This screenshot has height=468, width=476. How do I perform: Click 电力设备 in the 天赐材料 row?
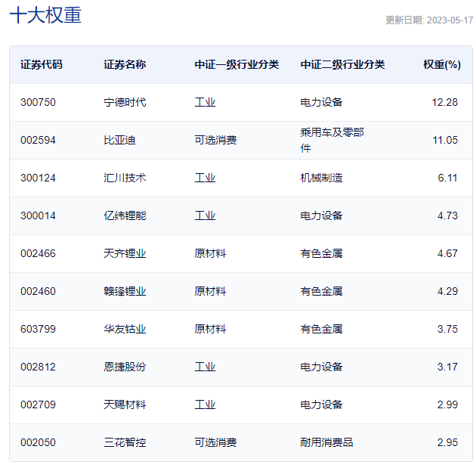[321, 404]
